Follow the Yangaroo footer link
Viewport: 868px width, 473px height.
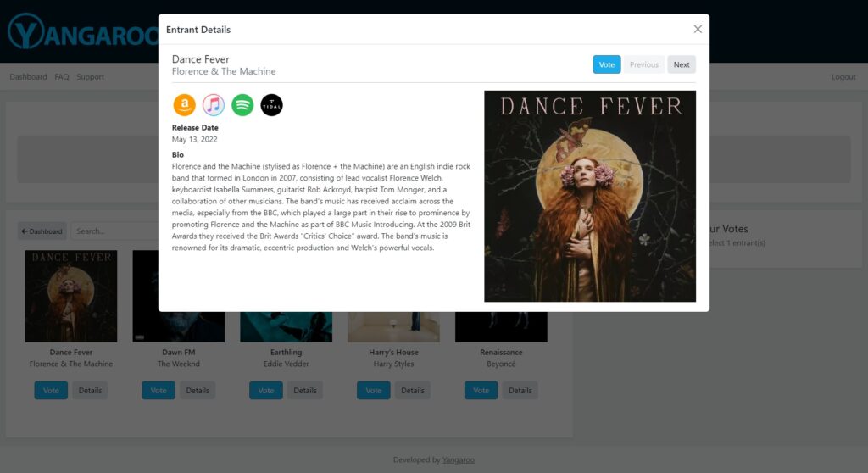[459, 460]
